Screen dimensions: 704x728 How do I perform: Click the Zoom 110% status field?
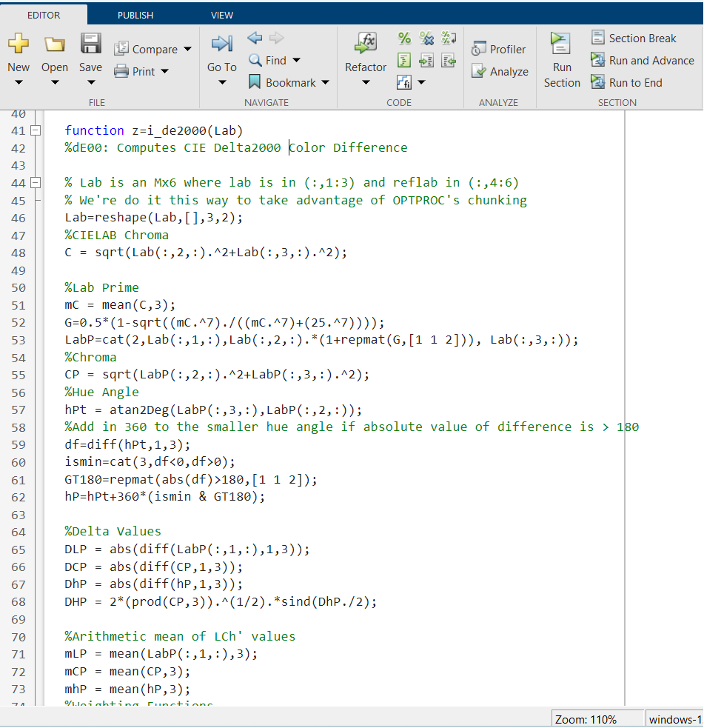[585, 719]
